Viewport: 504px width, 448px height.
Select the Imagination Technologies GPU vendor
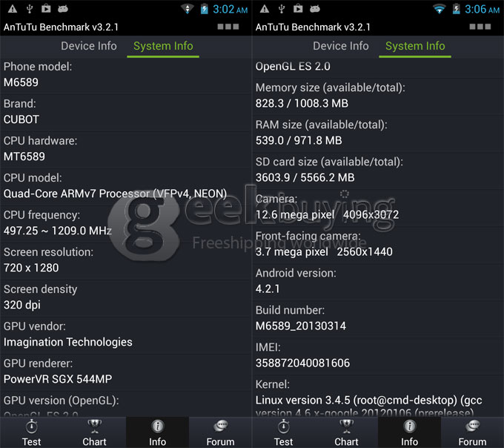coord(68,342)
